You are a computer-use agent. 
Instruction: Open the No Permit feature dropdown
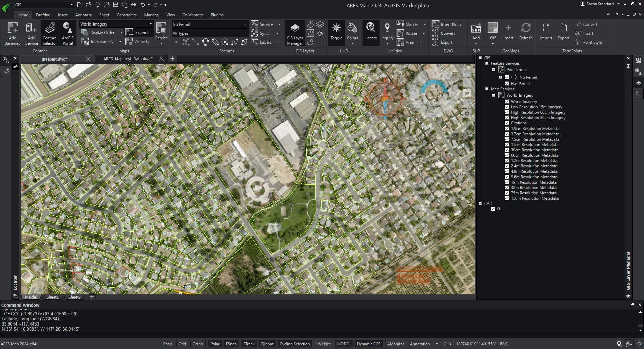pyautogui.click(x=210, y=24)
